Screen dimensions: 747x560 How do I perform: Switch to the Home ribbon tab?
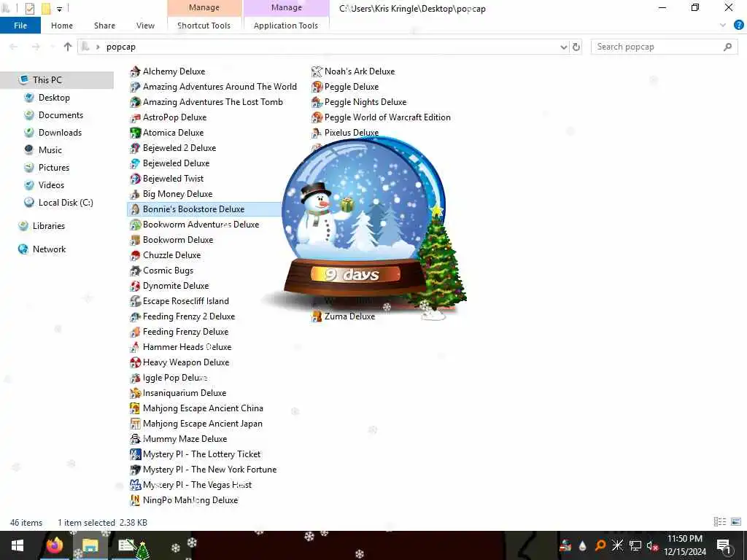click(x=62, y=26)
